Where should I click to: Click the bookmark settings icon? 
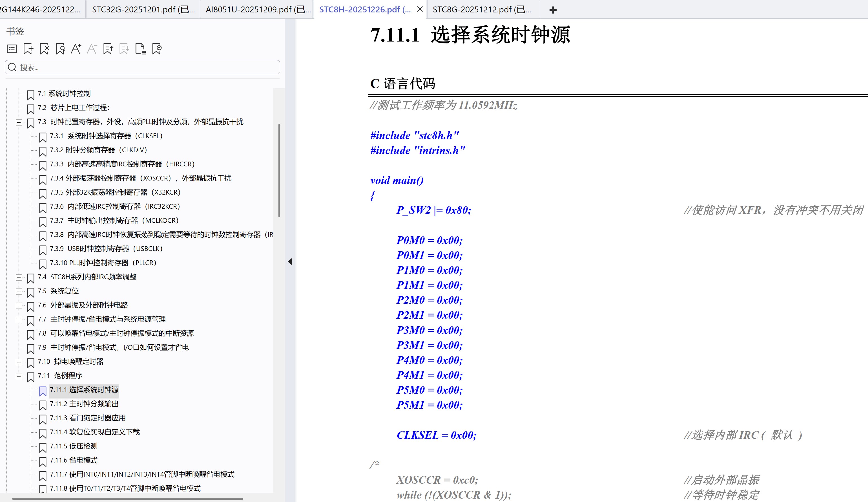157,49
